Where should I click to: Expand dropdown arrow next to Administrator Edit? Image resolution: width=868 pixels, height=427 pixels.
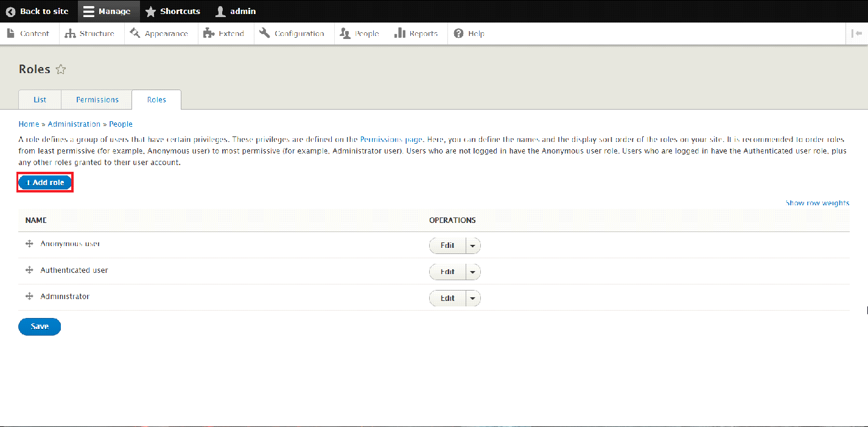[x=473, y=298]
